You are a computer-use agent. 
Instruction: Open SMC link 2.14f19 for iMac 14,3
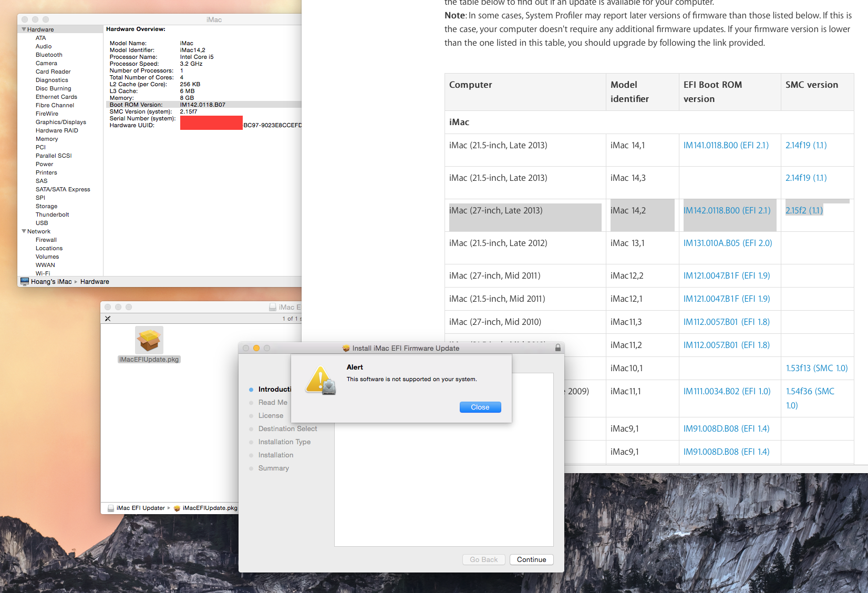806,178
